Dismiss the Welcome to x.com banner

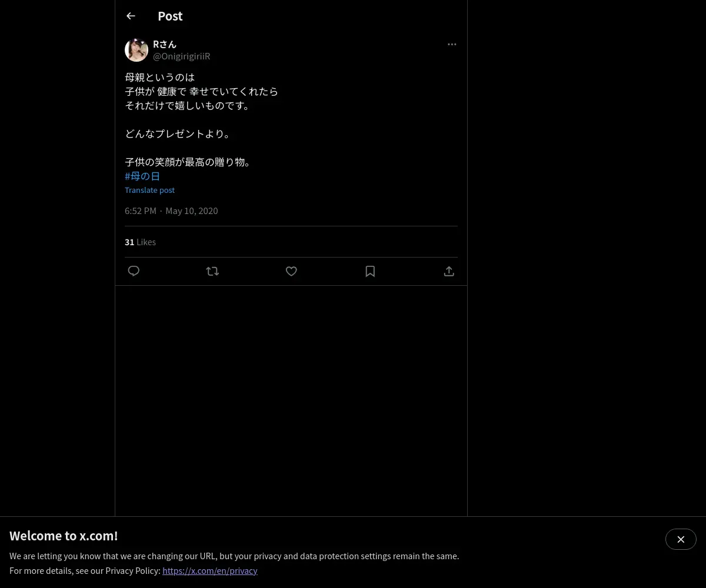(x=681, y=539)
